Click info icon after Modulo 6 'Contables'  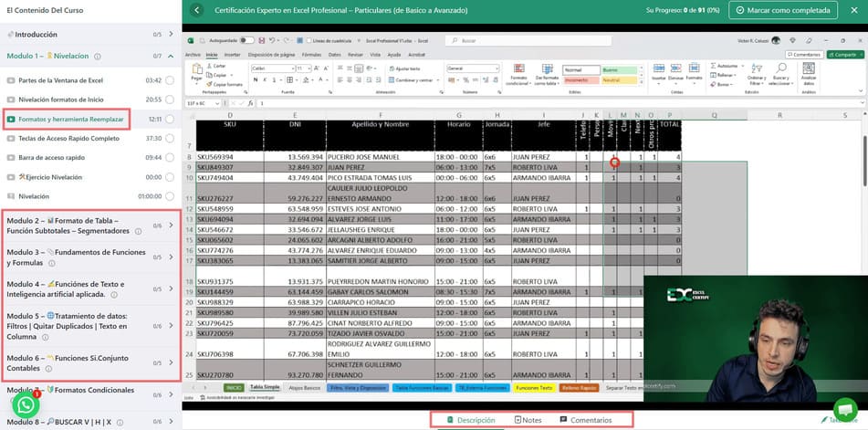pos(48,369)
